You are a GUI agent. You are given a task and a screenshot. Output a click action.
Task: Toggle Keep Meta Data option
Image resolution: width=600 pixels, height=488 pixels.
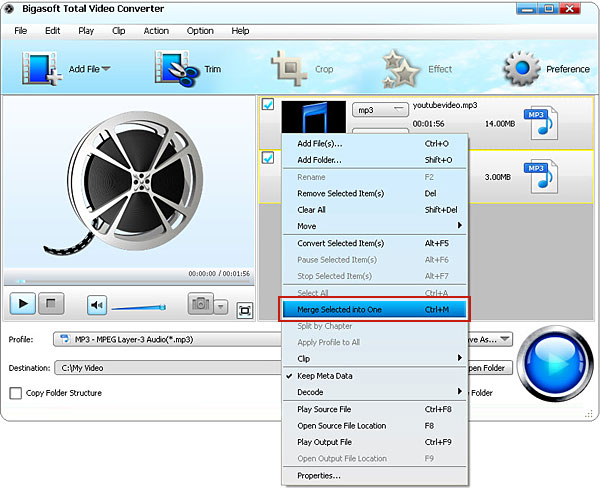[324, 376]
